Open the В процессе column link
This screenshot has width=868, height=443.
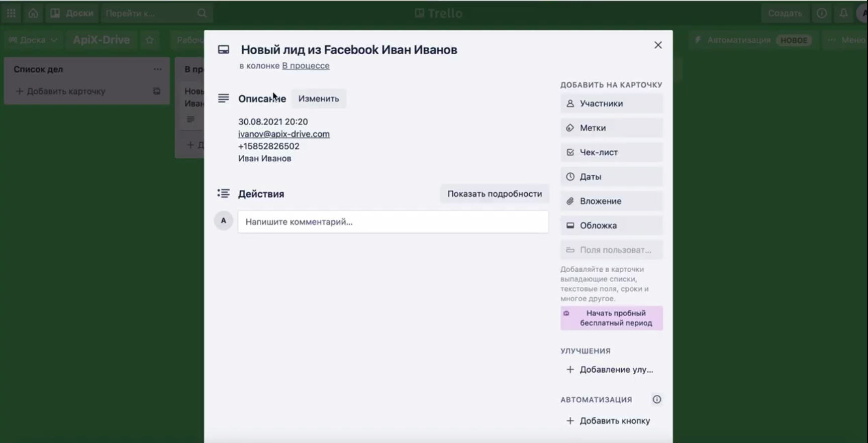click(x=306, y=66)
